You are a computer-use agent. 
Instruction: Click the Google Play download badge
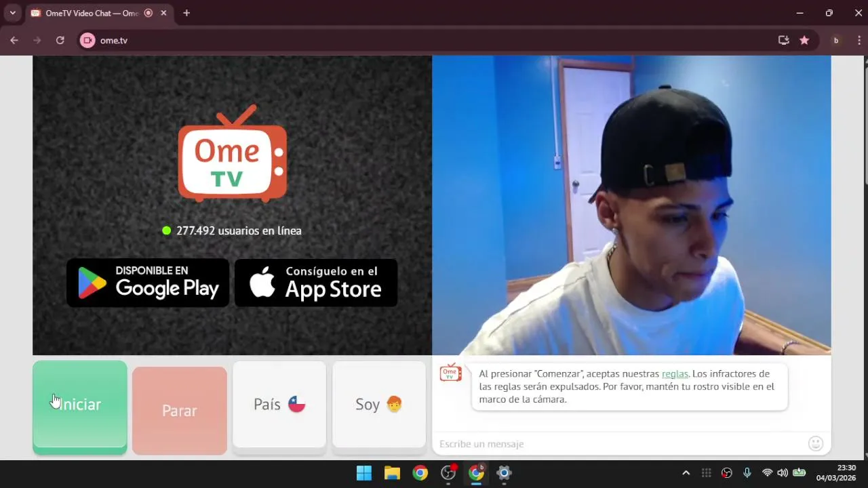(148, 283)
